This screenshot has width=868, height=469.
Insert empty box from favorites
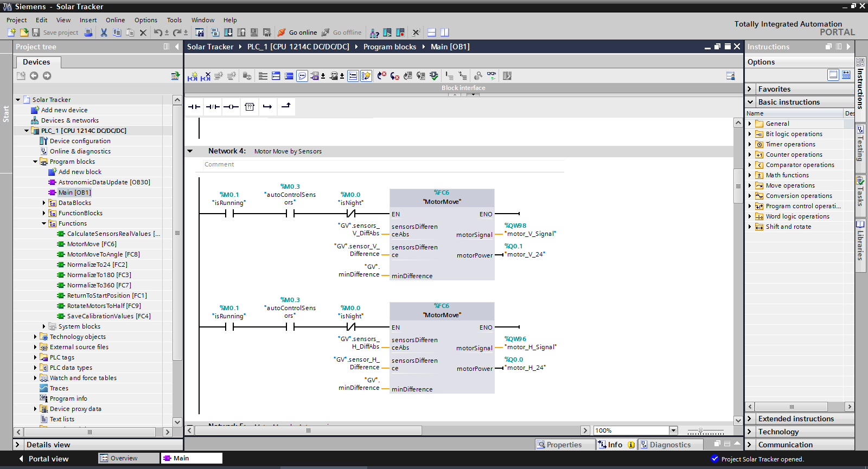[250, 107]
